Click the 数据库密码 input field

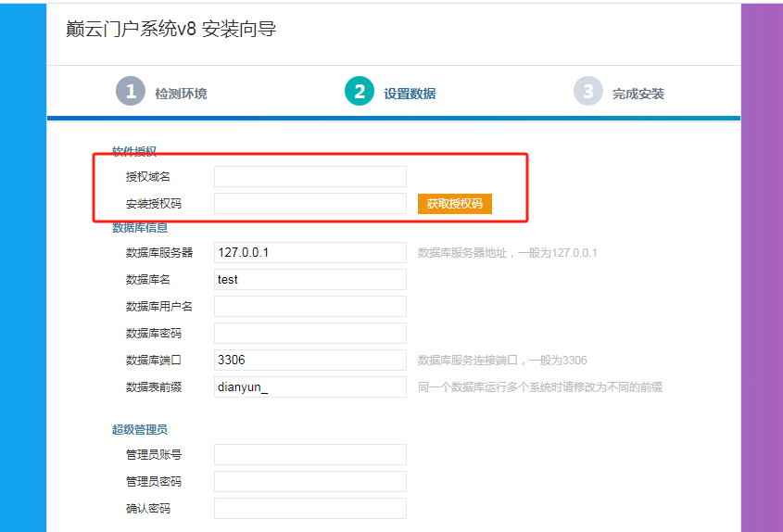(309, 333)
